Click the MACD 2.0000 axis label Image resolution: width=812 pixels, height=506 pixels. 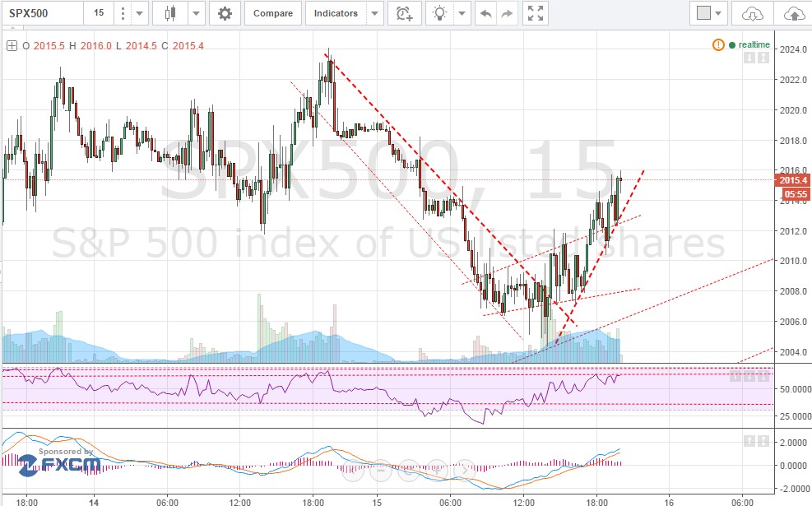793,443
